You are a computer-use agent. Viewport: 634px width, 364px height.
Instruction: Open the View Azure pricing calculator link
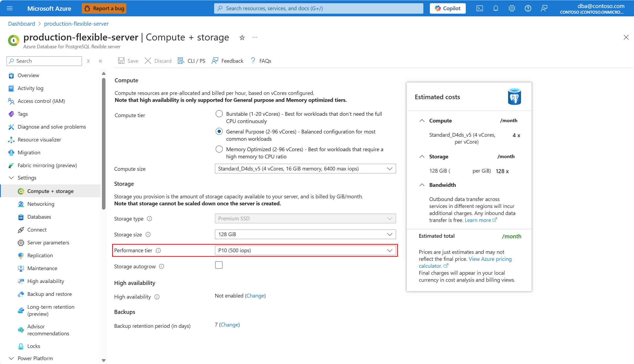pyautogui.click(x=490, y=259)
